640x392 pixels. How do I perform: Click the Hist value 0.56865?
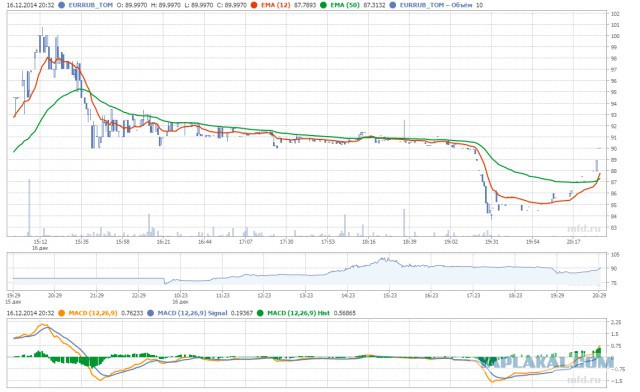(x=344, y=313)
